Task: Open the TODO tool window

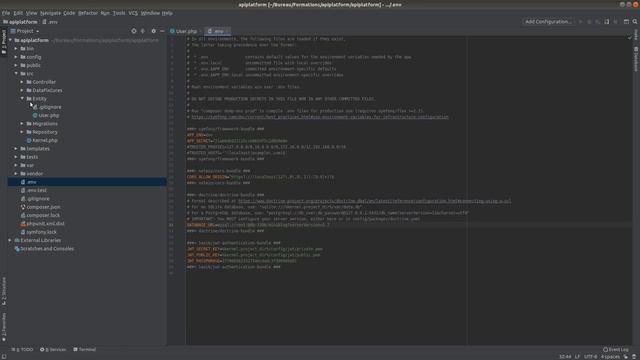Action: pyautogui.click(x=22, y=349)
